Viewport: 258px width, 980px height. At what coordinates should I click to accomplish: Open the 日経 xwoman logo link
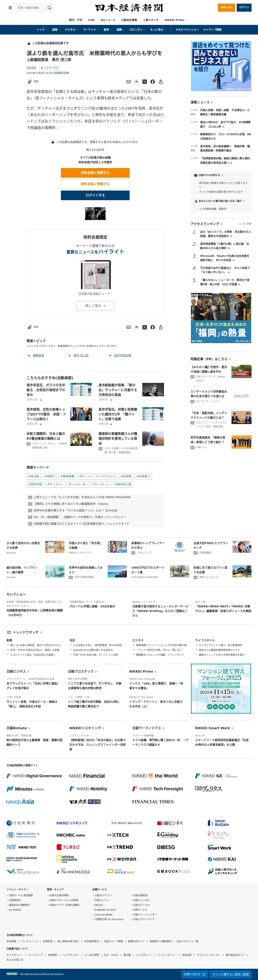[x=121, y=859]
